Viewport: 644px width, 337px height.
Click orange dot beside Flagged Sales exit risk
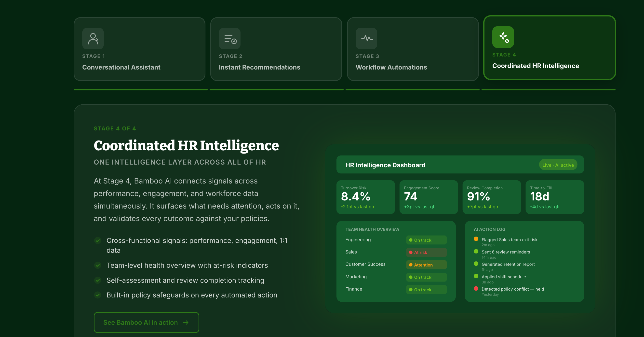(x=476, y=239)
